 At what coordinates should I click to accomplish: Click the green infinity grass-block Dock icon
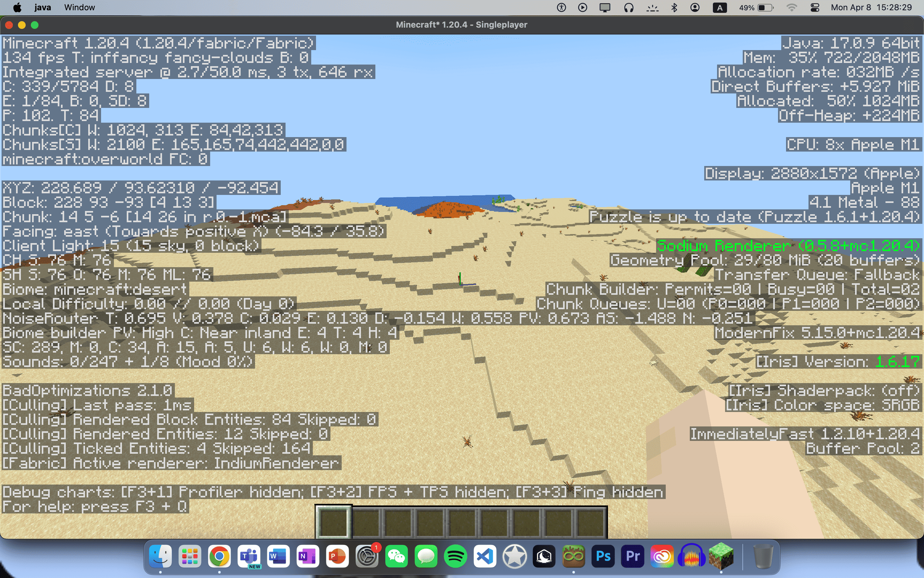[574, 556]
